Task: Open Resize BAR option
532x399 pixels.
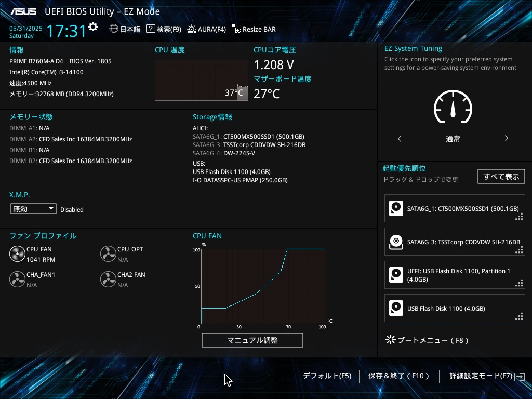Action: (x=259, y=29)
